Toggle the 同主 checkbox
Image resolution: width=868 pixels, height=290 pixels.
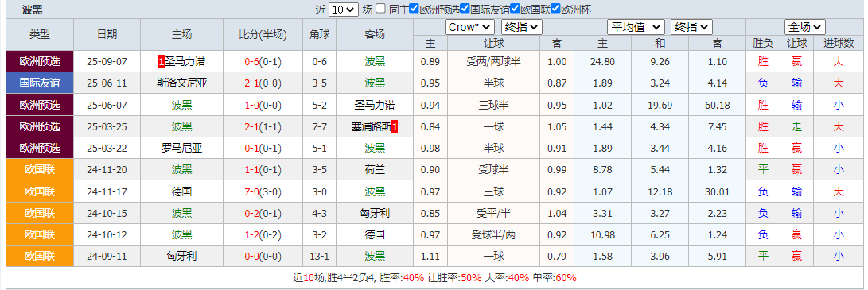click(381, 9)
